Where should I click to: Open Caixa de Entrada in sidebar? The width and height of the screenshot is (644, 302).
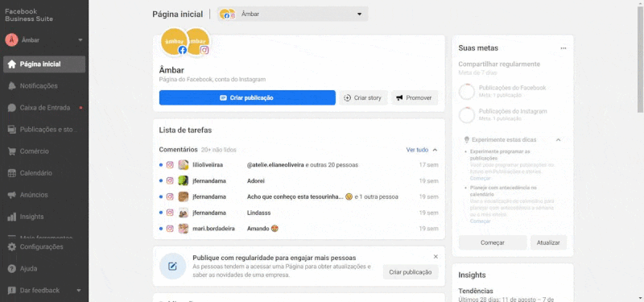[44, 108]
